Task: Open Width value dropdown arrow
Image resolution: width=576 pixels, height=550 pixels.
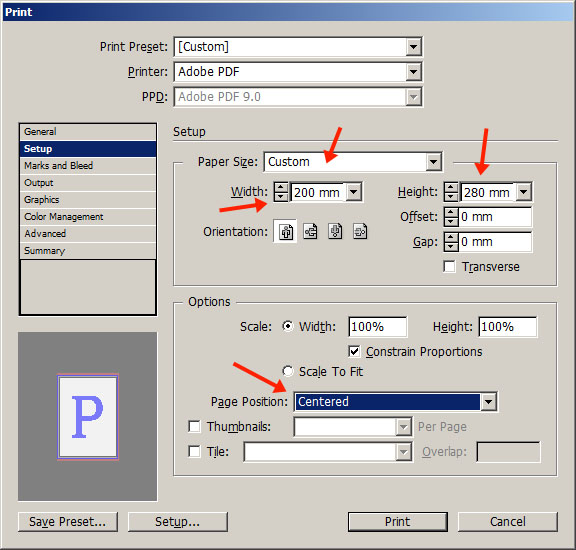Action: click(x=354, y=192)
